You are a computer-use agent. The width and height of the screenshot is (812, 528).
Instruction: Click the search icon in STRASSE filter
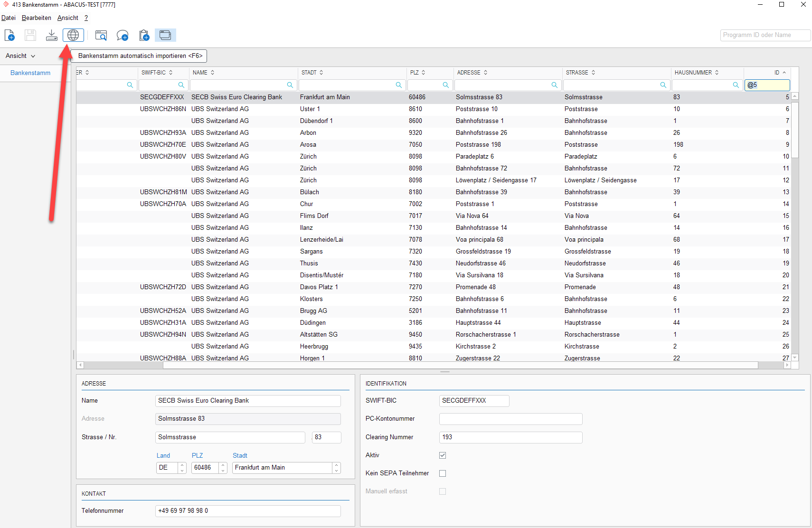(663, 85)
